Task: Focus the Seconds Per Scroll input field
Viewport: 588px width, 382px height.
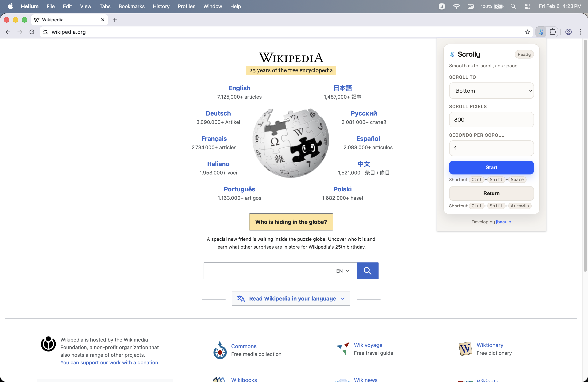Action: point(491,148)
